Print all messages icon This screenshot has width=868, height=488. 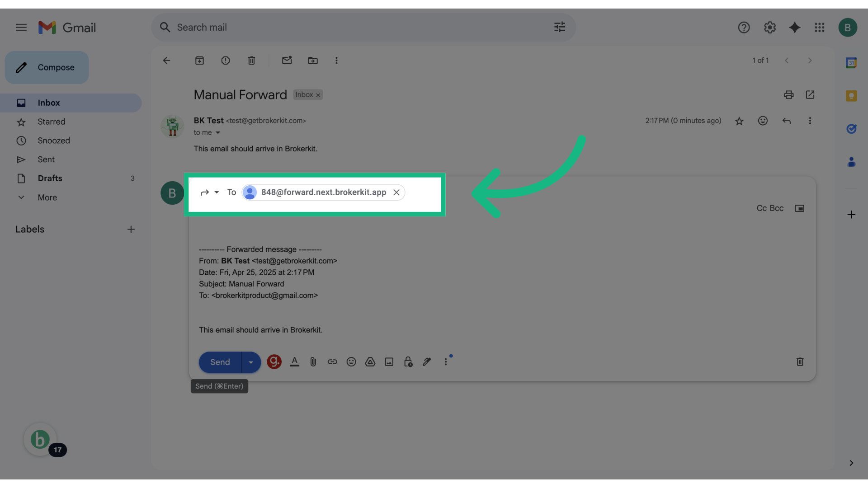(x=789, y=95)
